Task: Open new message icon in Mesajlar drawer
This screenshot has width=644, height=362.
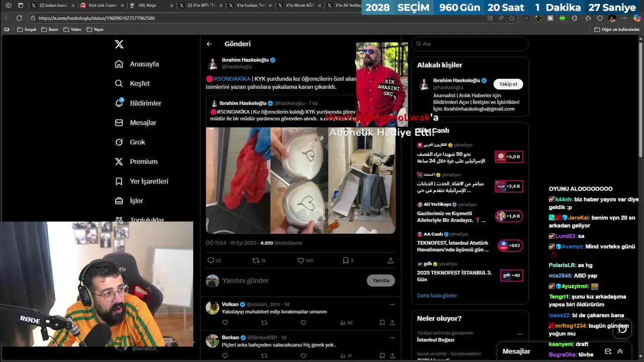Action: [x=608, y=351]
